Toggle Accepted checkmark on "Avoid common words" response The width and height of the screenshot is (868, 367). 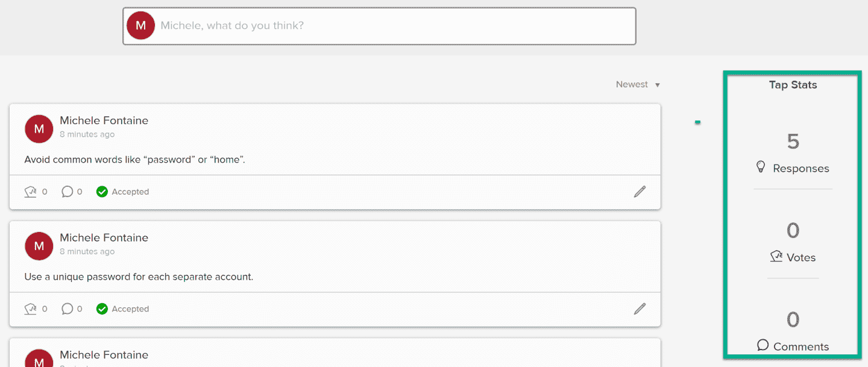click(102, 192)
